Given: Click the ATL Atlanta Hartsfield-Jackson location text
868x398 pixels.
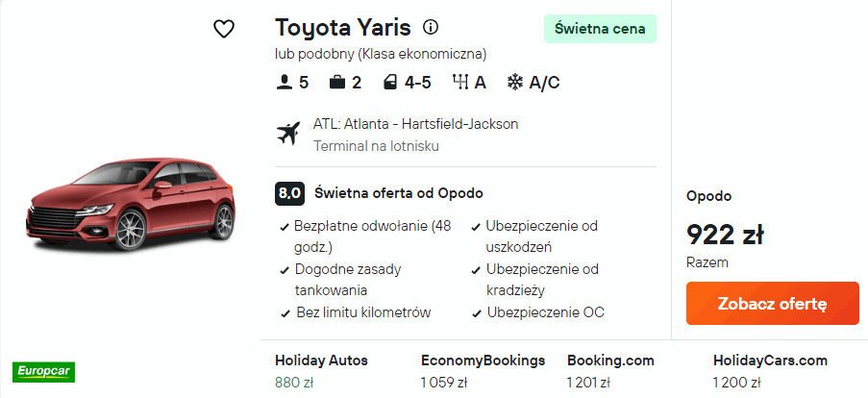Looking at the screenshot, I should [x=415, y=124].
